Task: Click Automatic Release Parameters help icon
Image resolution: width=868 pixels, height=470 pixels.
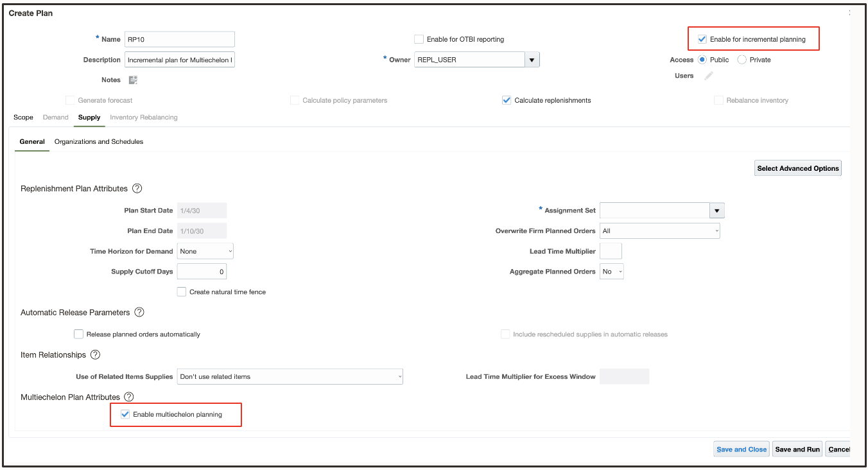Action: coord(139,312)
